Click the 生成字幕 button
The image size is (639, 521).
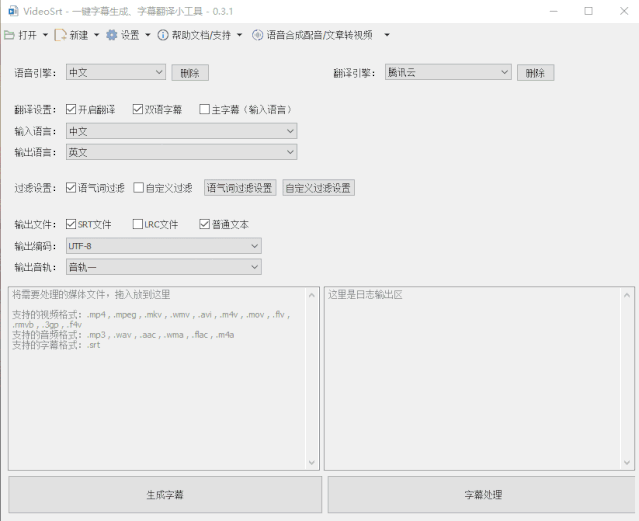165,495
